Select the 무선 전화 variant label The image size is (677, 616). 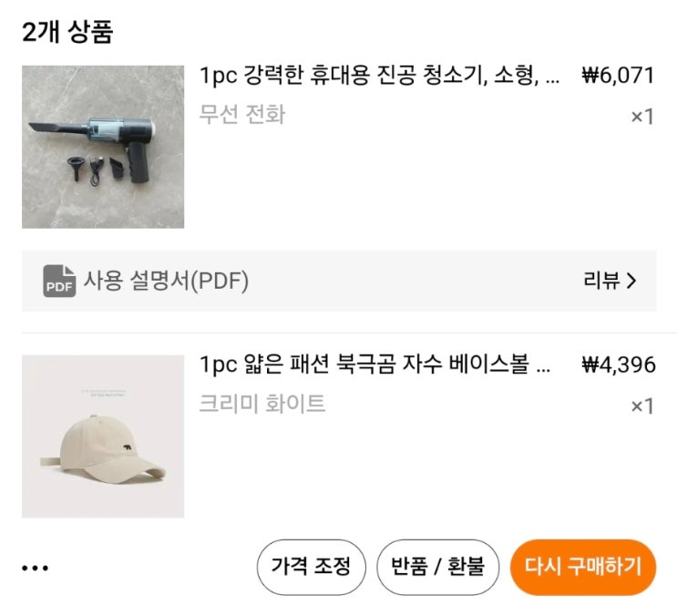(x=242, y=115)
